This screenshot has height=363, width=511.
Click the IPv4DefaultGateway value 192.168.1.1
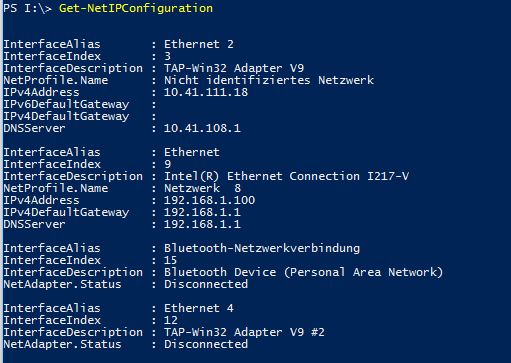202,212
